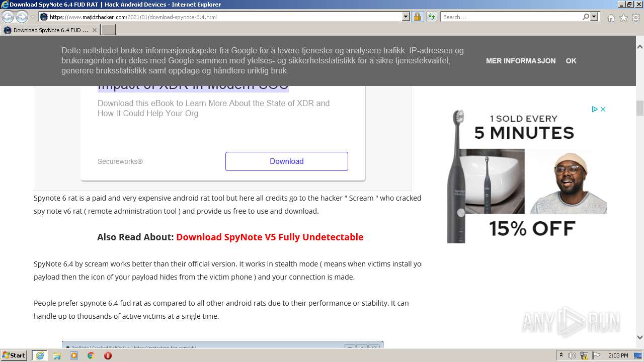Click the Internet Explorer logo in title bar

tap(5, 5)
